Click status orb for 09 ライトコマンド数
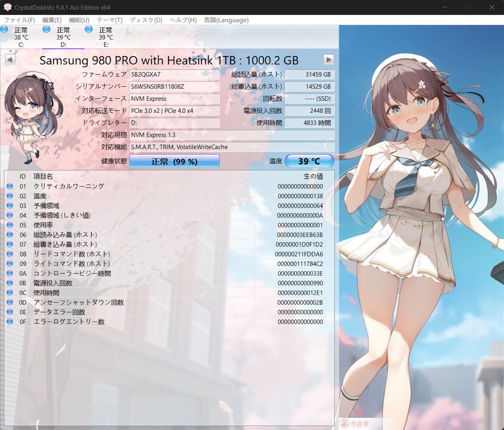This screenshot has width=504, height=430. point(10,264)
